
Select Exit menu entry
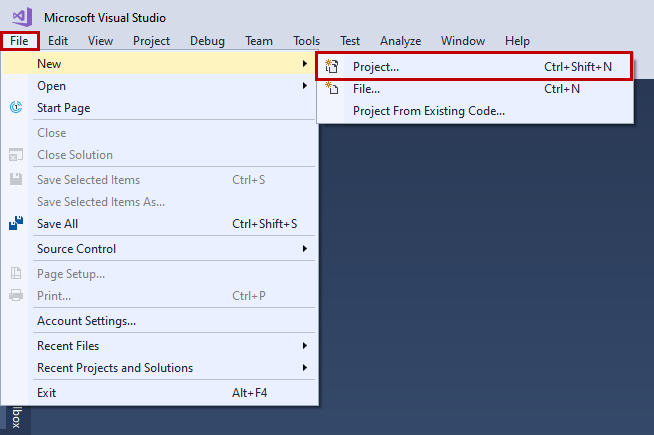click(x=47, y=393)
